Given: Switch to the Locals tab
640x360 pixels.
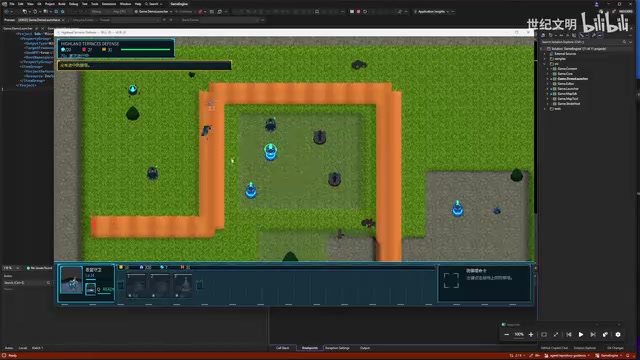Looking at the screenshot, I should (x=23, y=348).
